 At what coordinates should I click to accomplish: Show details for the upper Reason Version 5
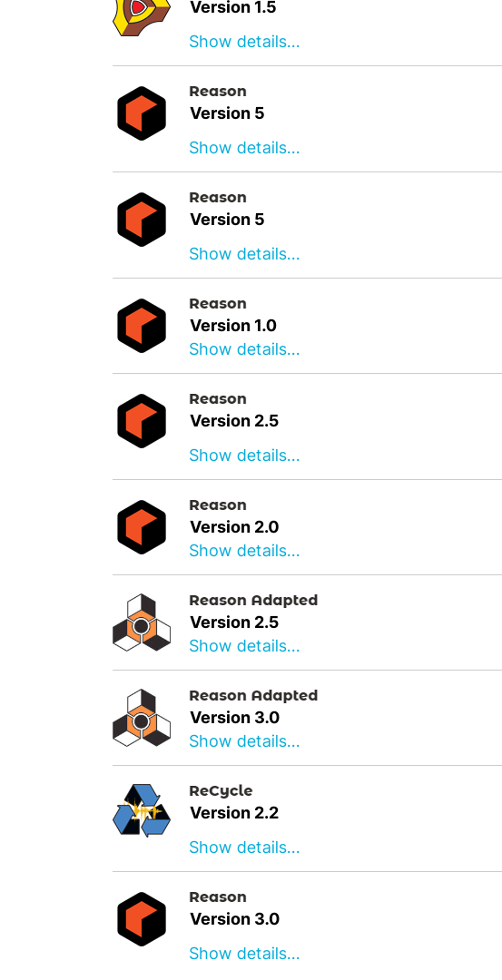244,148
